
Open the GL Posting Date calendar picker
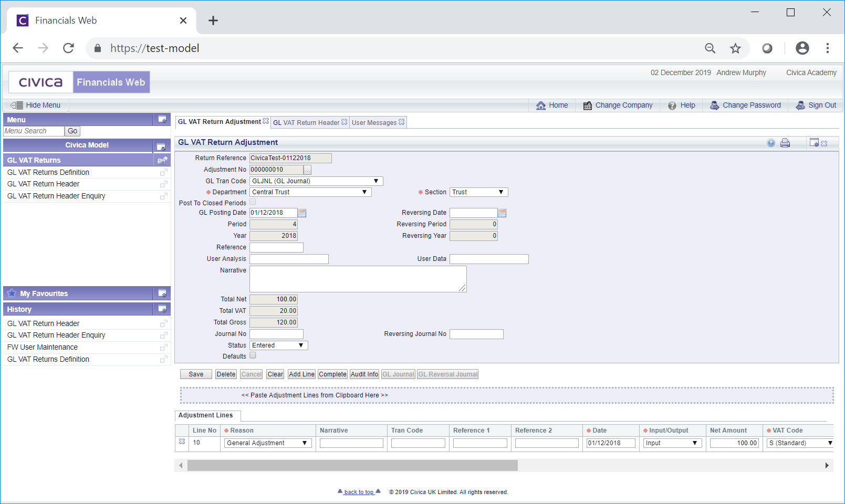coord(302,213)
